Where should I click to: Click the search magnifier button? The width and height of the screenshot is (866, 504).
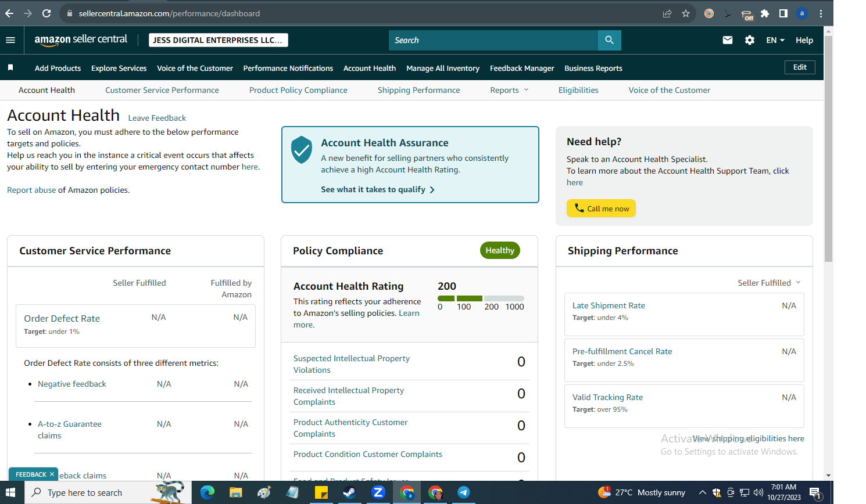[x=609, y=40]
